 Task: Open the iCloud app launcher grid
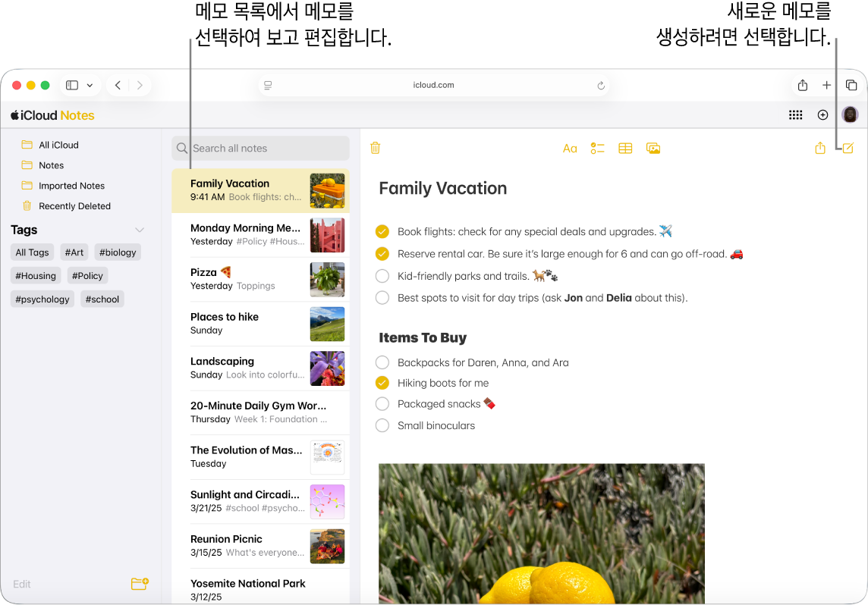pos(795,114)
